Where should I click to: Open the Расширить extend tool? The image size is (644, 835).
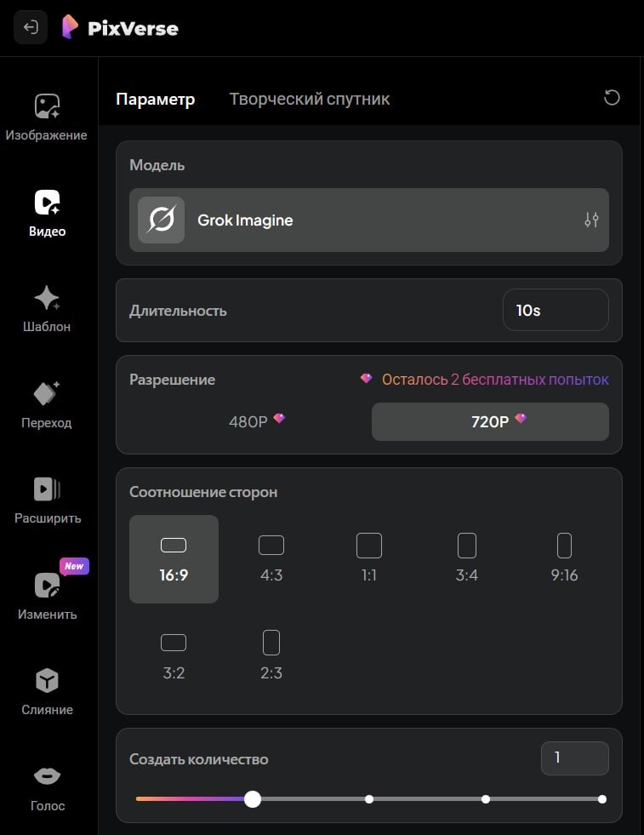coord(47,500)
